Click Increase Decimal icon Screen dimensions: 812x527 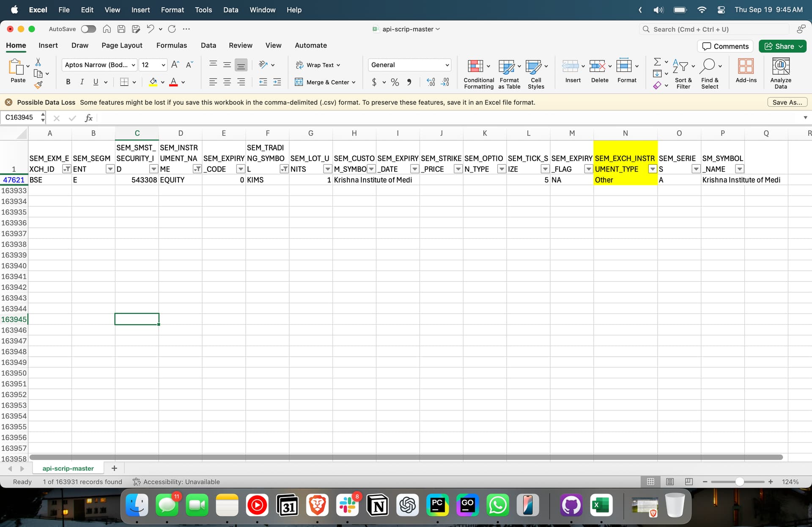[x=431, y=82]
